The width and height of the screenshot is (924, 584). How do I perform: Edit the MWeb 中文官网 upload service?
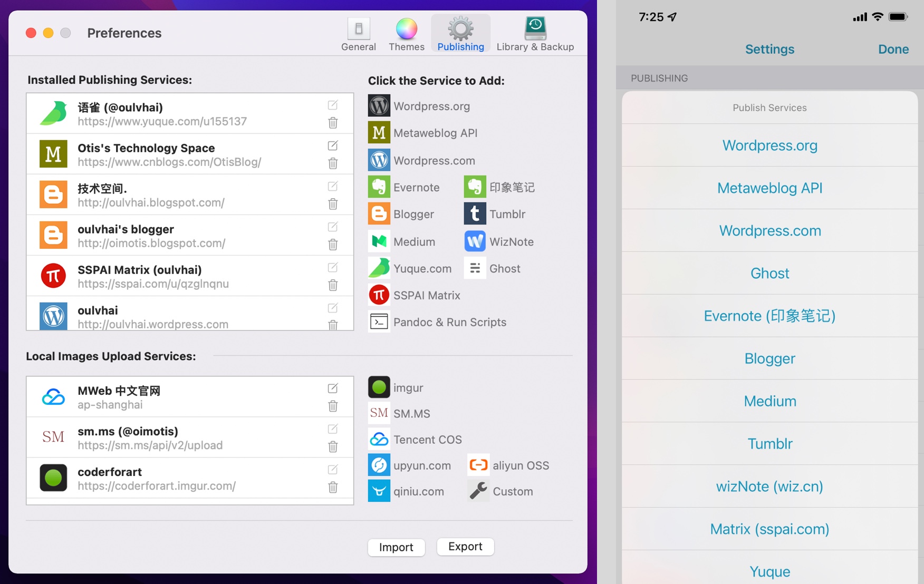(x=333, y=388)
